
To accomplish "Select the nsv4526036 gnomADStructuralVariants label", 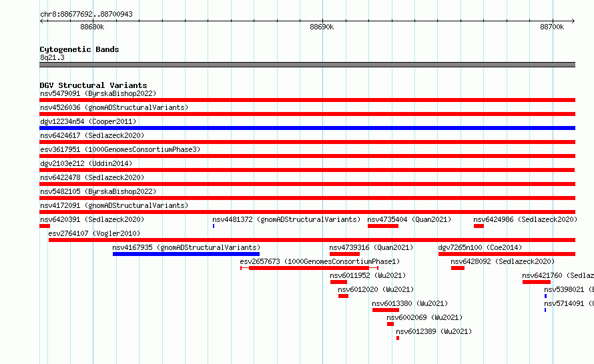I will click(x=114, y=107).
